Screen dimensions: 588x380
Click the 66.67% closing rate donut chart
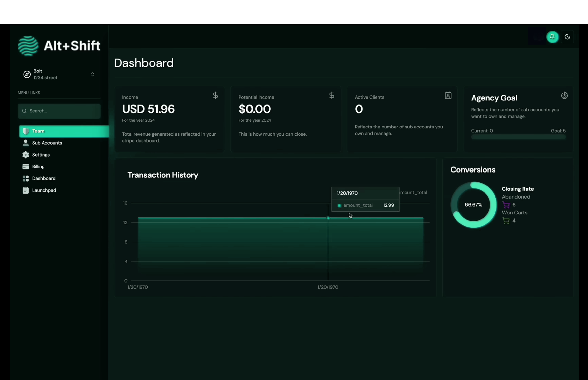(473, 205)
